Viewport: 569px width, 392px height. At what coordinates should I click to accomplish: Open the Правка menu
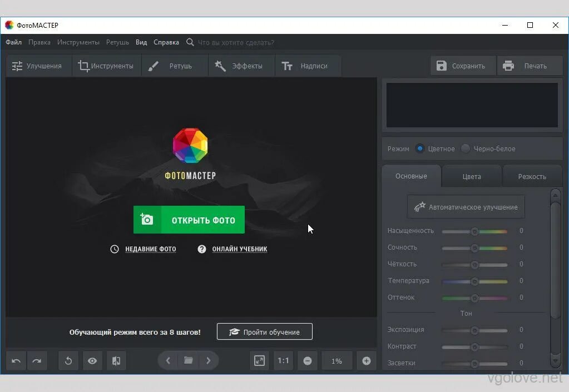tap(39, 42)
